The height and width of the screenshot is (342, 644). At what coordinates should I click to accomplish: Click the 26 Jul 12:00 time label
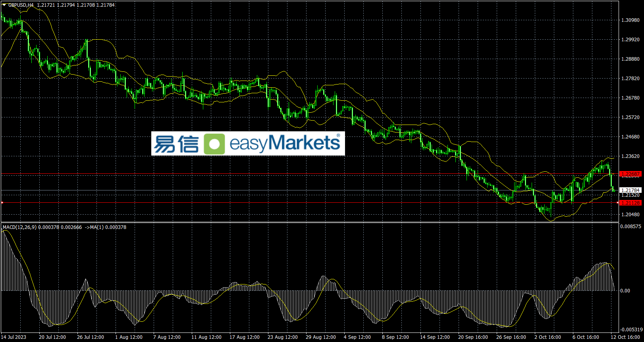pyautogui.click(x=91, y=337)
